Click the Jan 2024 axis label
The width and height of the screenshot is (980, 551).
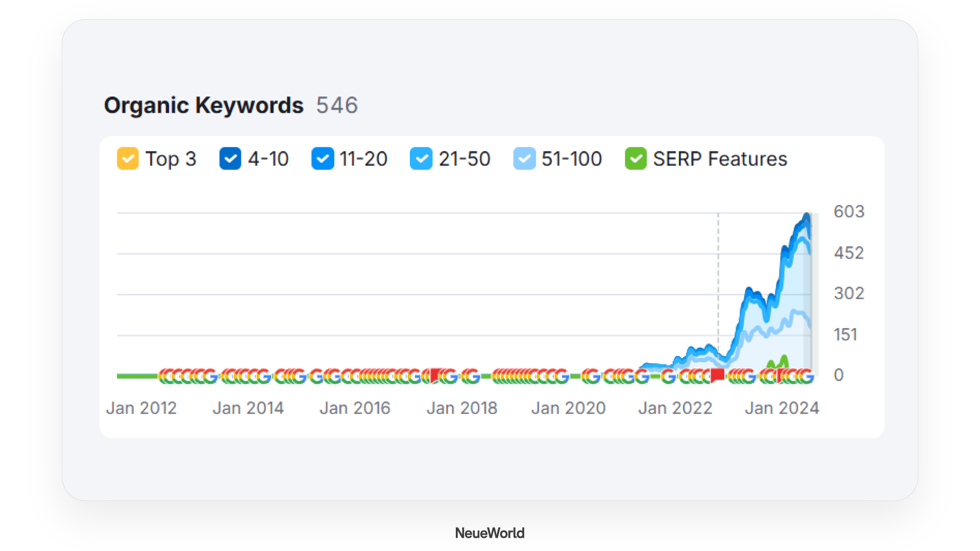pos(782,408)
